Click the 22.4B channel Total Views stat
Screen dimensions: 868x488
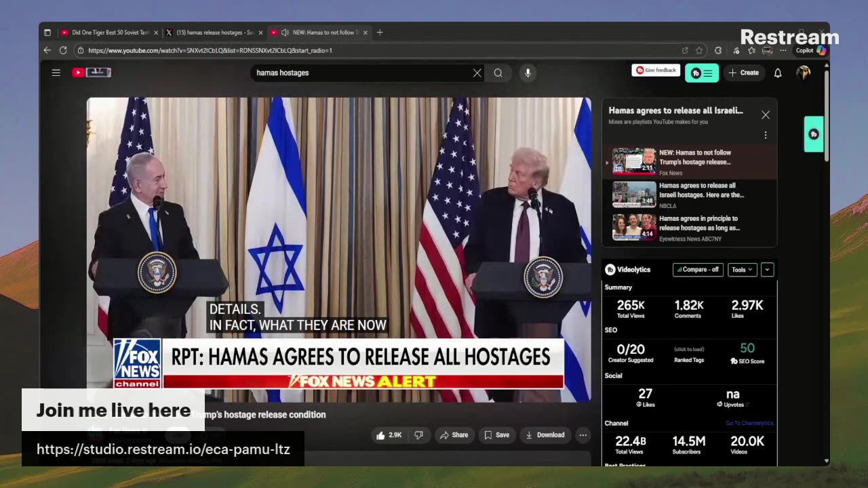pyautogui.click(x=631, y=445)
